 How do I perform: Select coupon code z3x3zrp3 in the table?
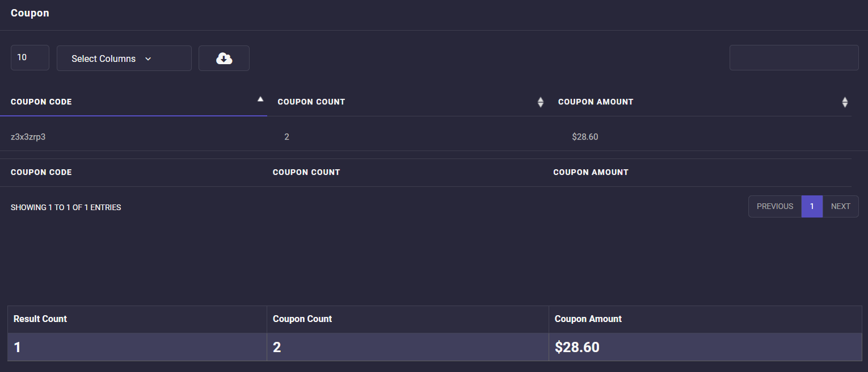tap(28, 137)
